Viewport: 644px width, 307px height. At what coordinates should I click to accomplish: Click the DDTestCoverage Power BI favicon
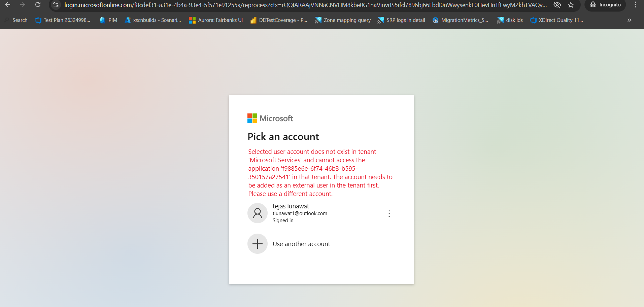point(253,20)
